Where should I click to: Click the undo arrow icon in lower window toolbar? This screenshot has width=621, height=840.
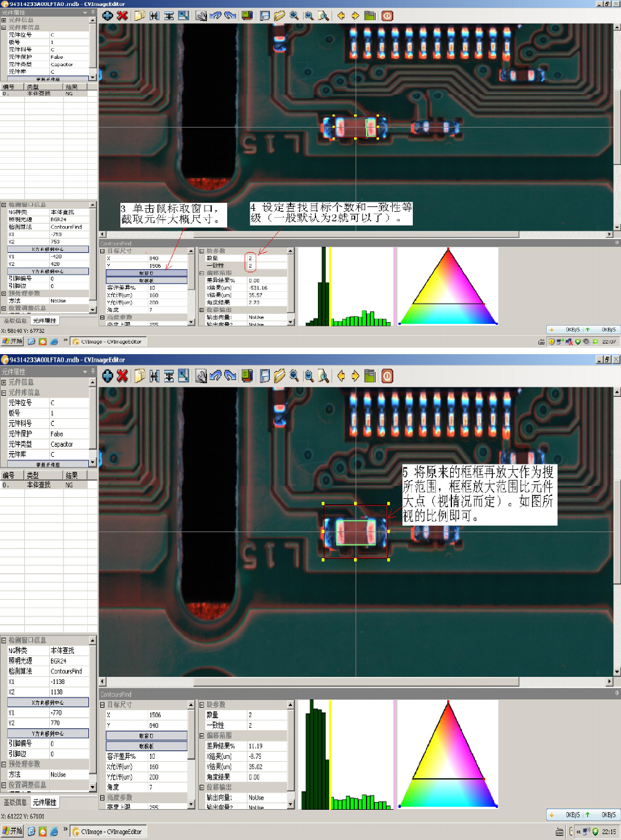click(216, 376)
